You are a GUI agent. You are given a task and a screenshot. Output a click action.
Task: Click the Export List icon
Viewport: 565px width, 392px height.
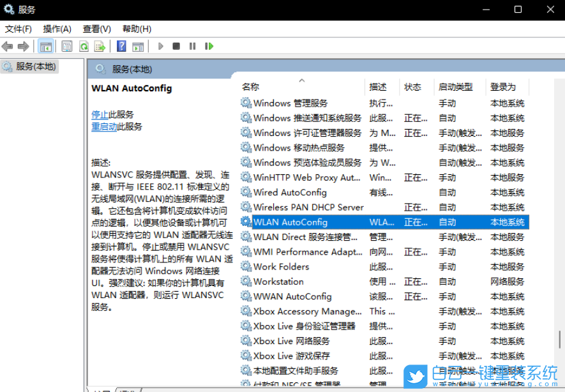(99, 46)
